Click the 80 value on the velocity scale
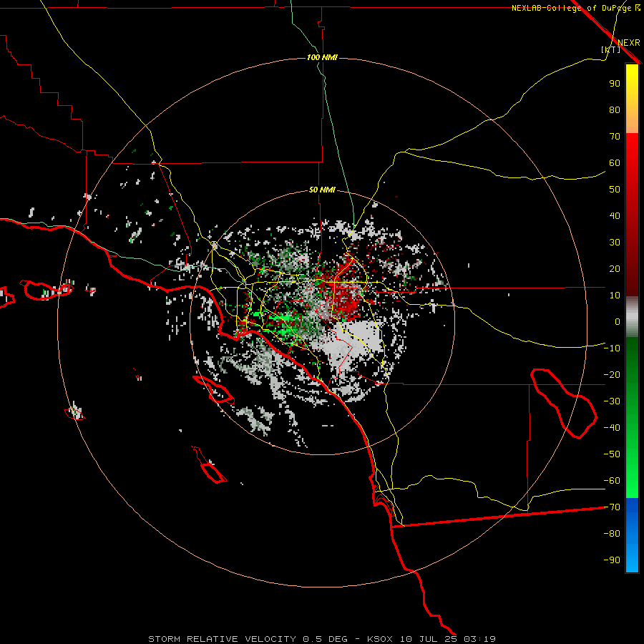 (x=615, y=109)
